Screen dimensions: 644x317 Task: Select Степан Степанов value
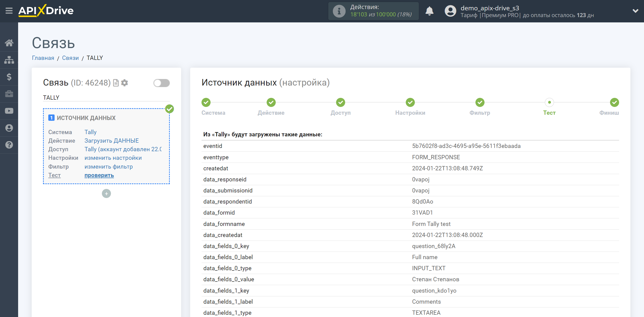click(x=435, y=279)
